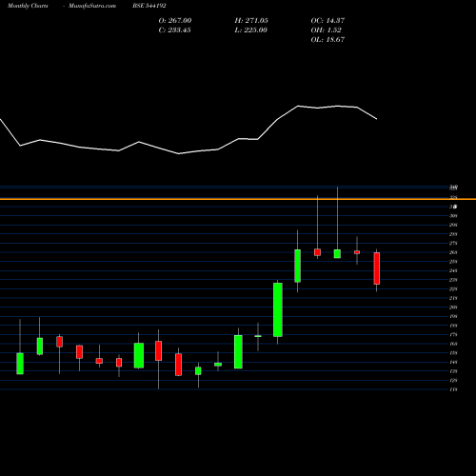Select the latest large red candlestick

(377, 268)
